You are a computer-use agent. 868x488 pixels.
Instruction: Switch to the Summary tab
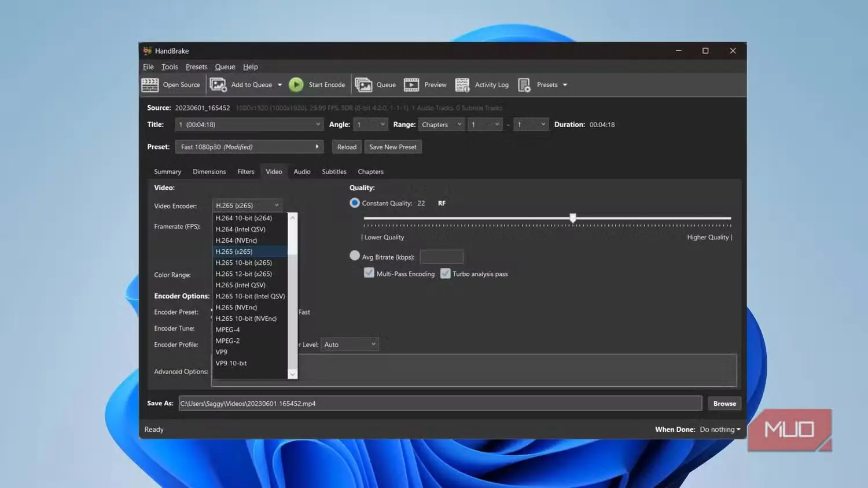(x=167, y=172)
